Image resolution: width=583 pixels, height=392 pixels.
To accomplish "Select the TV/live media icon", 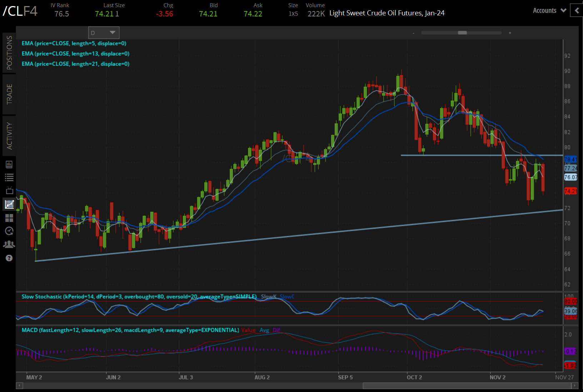I will pos(9,190).
